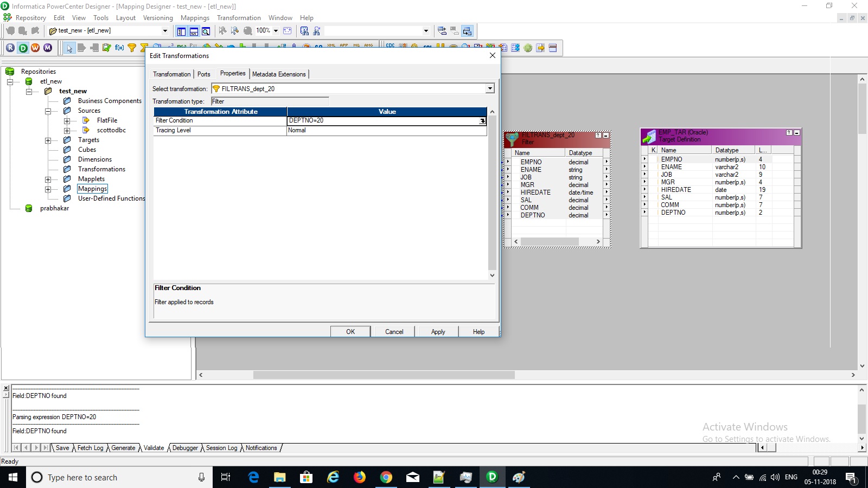
Task: Open the Repository Manager from toolbar
Action: pyautogui.click(x=10, y=48)
